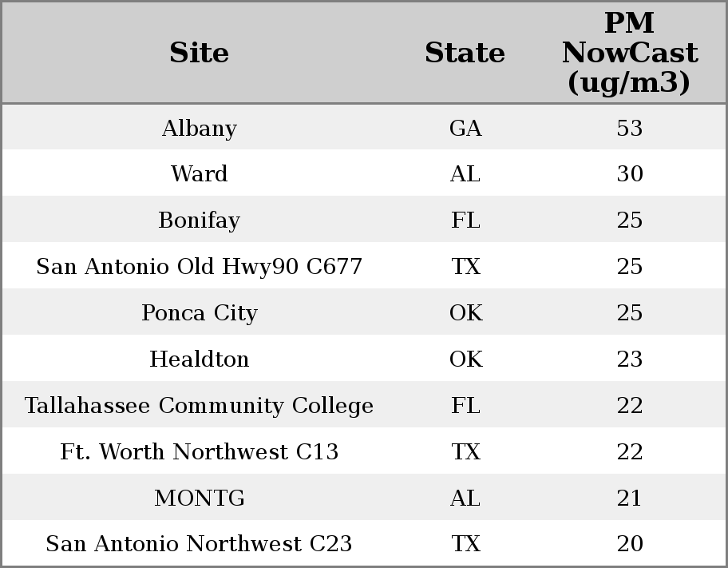This screenshot has height=568, width=728.
Task: Click the PM NowCast (ug/m3) column header
Action: pyautogui.click(x=629, y=53)
